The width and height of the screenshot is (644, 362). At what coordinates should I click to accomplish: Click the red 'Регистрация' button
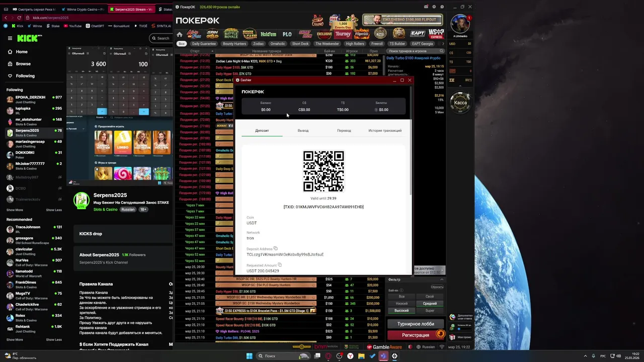pyautogui.click(x=416, y=335)
